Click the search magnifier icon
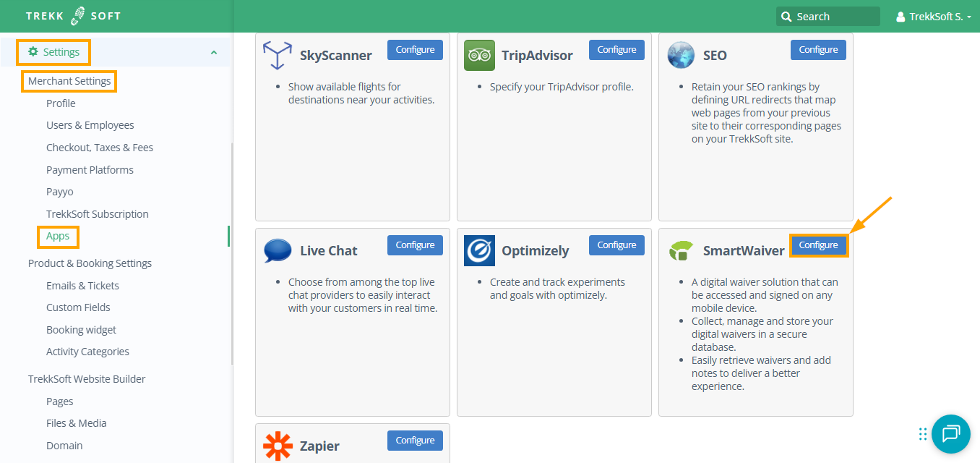The width and height of the screenshot is (980, 463). click(x=786, y=17)
